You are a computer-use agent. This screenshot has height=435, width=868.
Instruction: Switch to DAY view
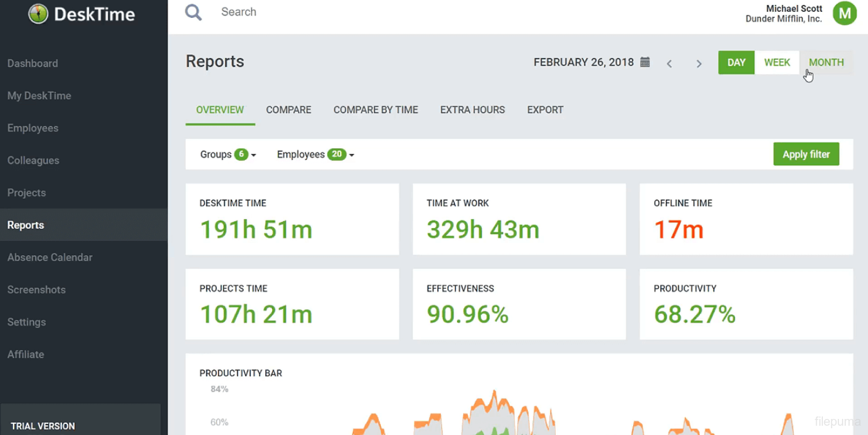click(736, 62)
